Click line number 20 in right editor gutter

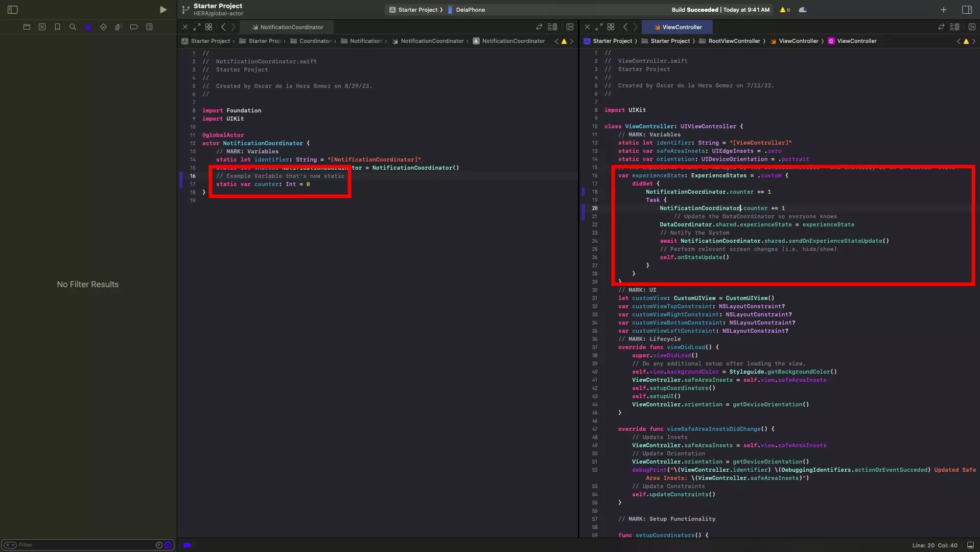click(x=595, y=208)
